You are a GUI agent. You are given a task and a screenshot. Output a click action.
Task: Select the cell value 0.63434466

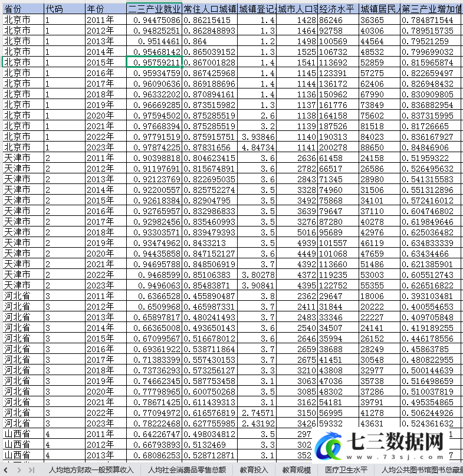coord(431,254)
